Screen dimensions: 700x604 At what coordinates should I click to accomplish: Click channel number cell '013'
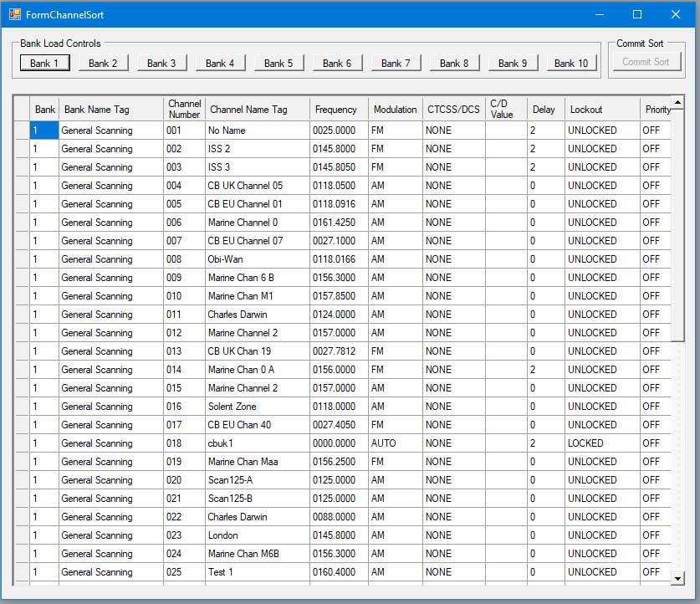point(184,351)
